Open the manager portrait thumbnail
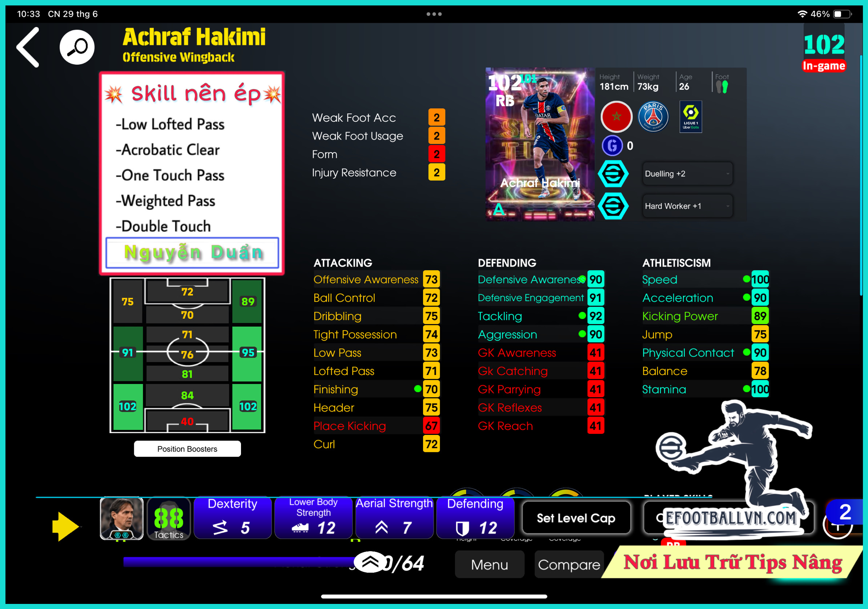868x609 pixels. 121,518
